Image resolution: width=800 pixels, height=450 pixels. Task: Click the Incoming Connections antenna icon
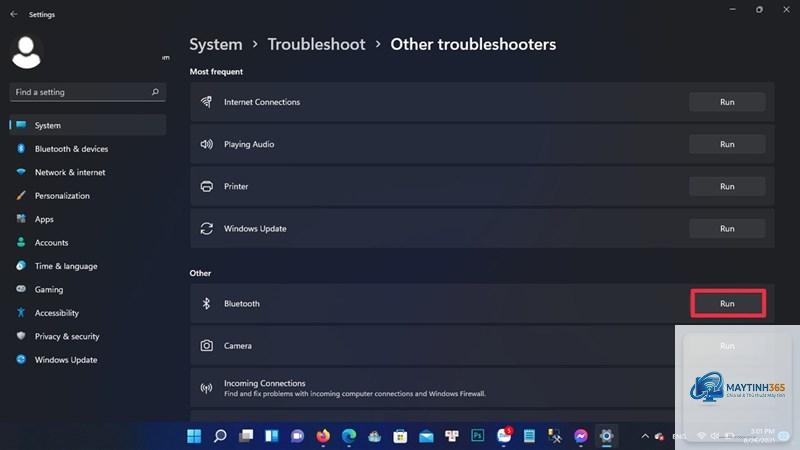(x=206, y=388)
